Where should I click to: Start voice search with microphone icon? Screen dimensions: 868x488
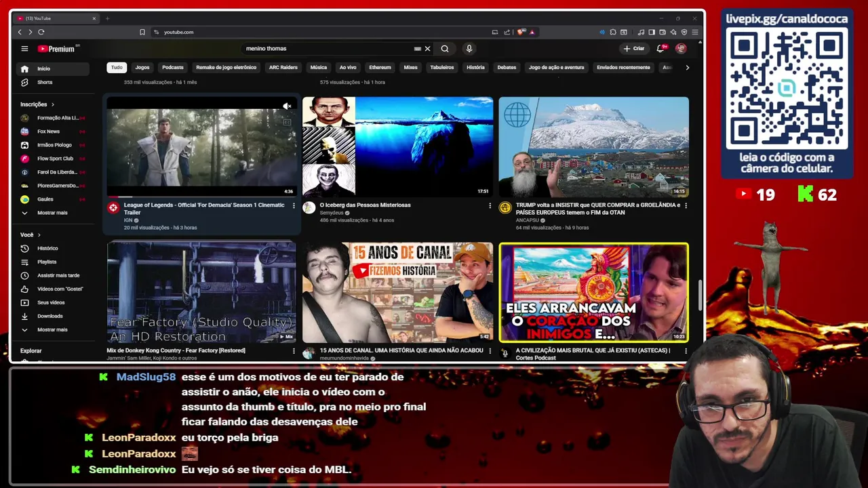click(469, 49)
